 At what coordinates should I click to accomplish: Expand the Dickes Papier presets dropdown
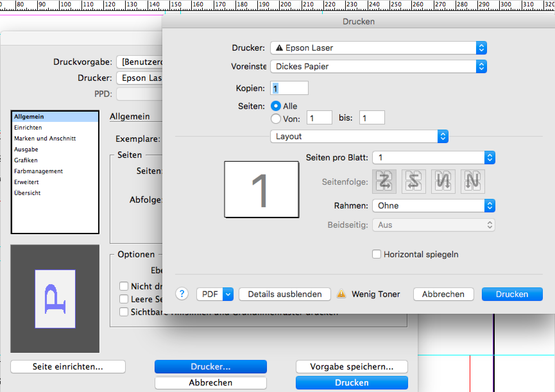pos(379,66)
